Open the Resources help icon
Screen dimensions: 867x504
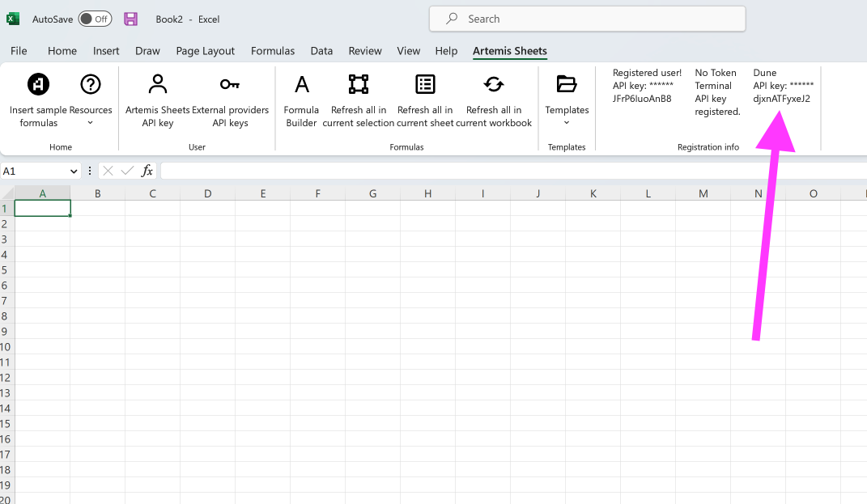(91, 85)
